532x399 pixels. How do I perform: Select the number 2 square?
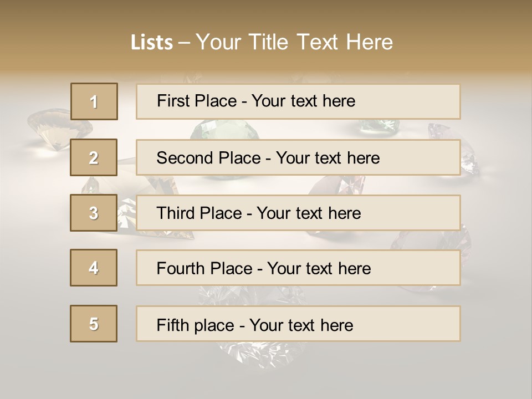(94, 157)
